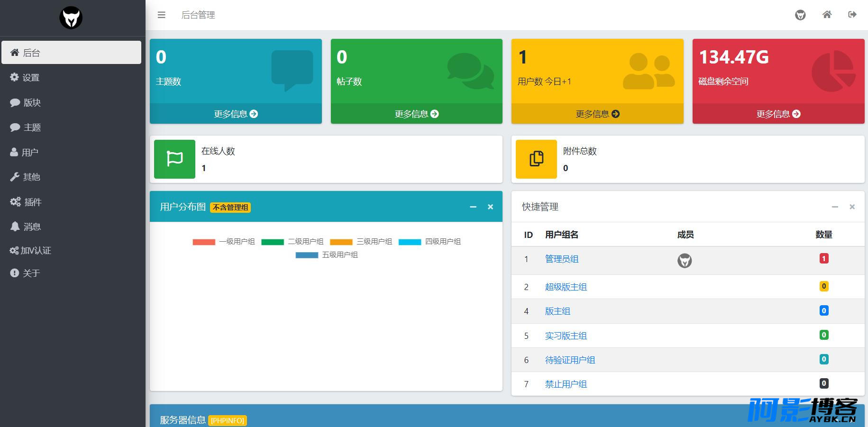Click the yellow copy icon for 附件总数
This screenshot has width=868, height=427.
[x=536, y=159]
